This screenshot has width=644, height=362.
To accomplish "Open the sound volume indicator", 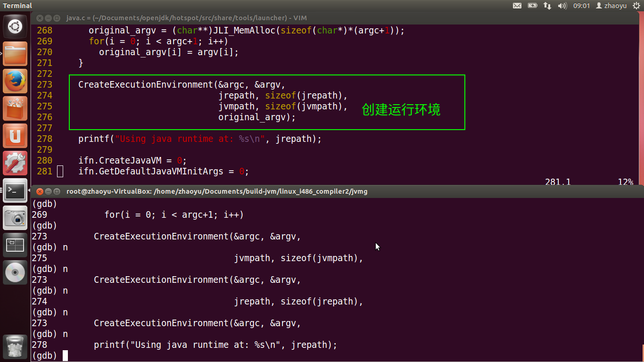I will pos(562,6).
